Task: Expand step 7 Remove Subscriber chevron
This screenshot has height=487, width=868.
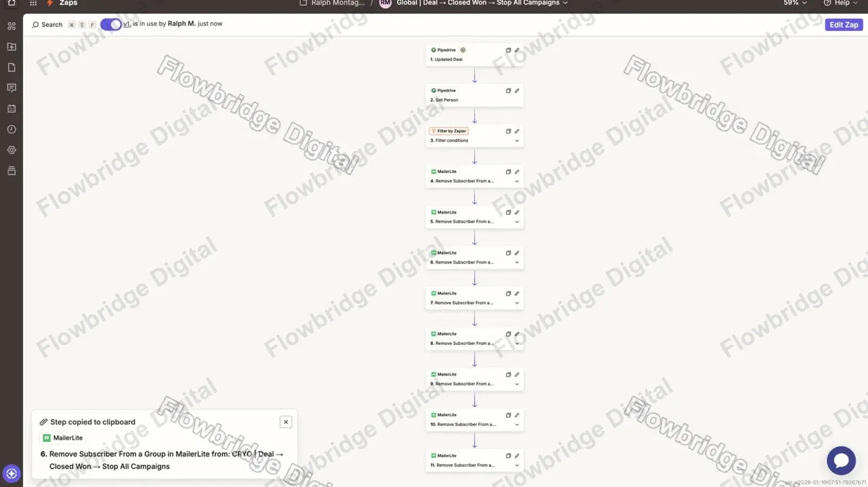Action: pyautogui.click(x=517, y=303)
